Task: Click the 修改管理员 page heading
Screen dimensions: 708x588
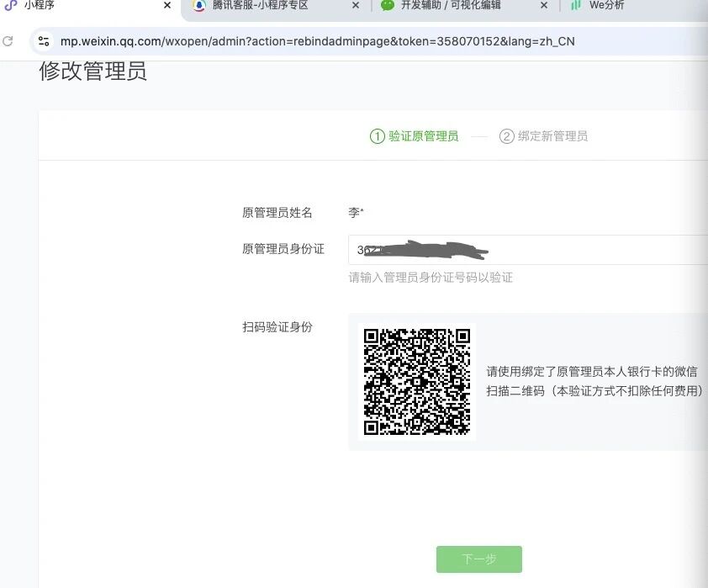Action: (93, 72)
